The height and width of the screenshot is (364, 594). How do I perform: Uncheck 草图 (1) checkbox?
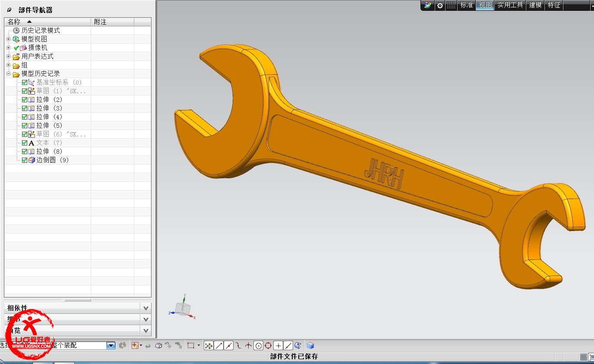click(x=25, y=91)
